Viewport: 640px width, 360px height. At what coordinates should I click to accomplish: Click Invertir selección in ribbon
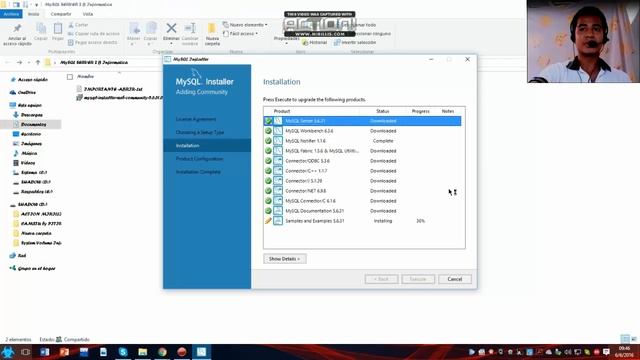point(355,42)
